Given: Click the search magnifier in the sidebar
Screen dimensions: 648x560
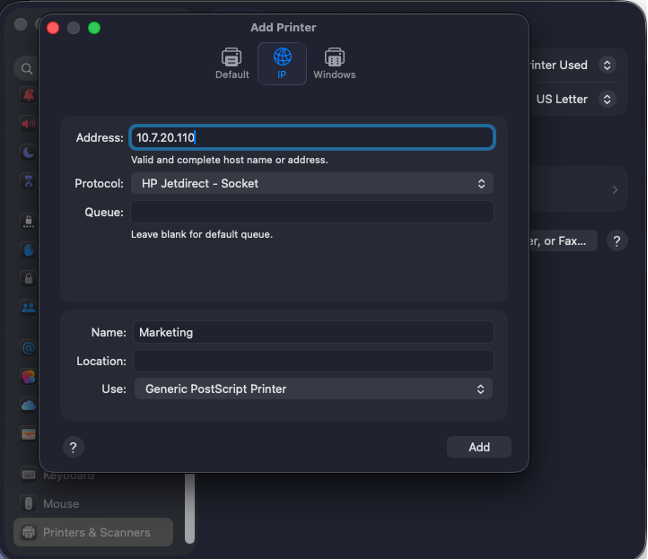Looking at the screenshot, I should click(27, 69).
